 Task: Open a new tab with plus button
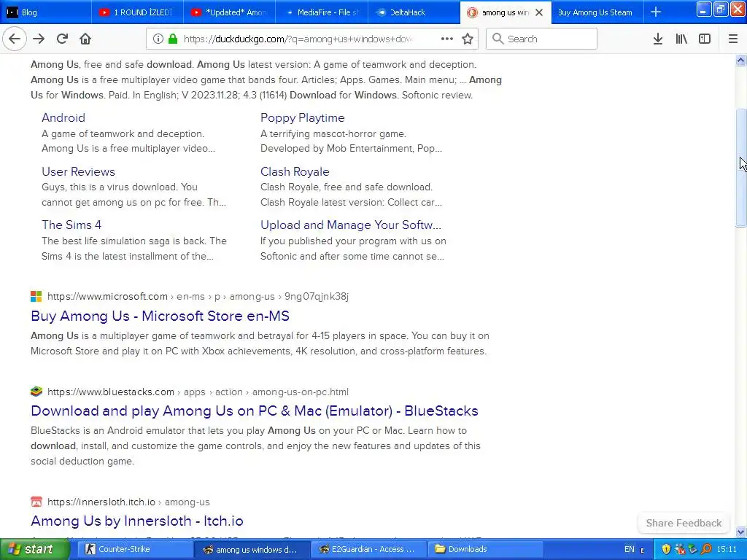pos(656,12)
